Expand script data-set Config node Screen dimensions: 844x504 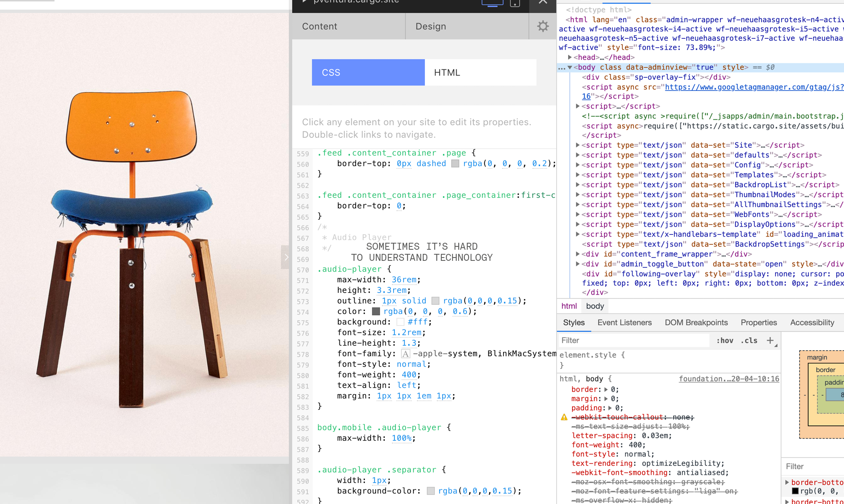coord(578,165)
